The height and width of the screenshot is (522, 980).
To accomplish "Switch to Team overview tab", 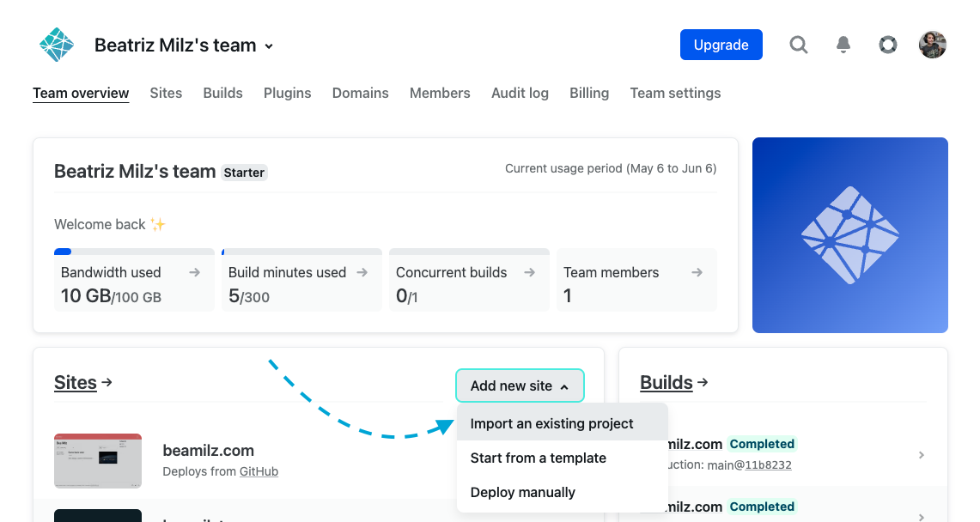I will tap(81, 93).
